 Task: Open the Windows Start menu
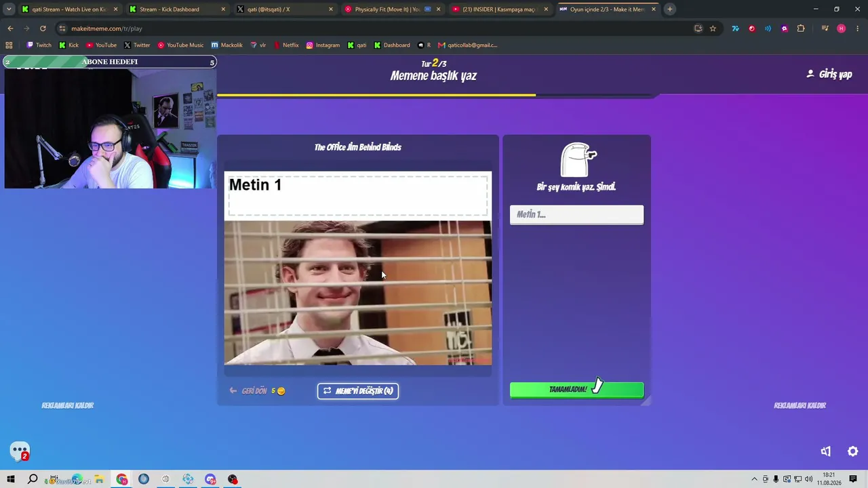pyautogui.click(x=11, y=479)
